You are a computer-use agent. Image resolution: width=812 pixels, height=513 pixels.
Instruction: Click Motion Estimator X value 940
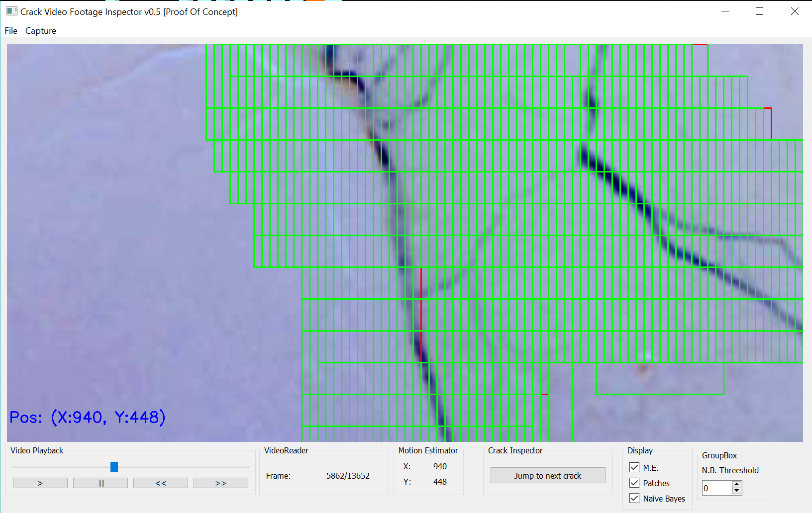(x=440, y=466)
